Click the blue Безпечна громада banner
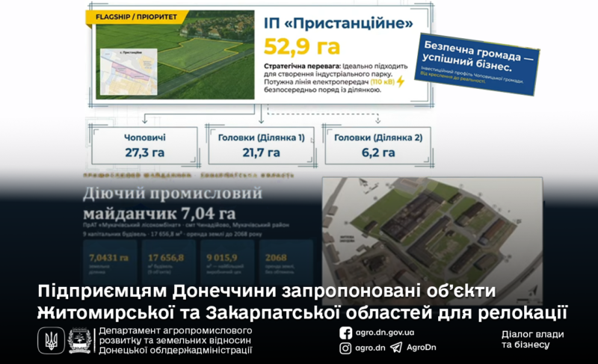The image size is (598, 364). point(477,64)
